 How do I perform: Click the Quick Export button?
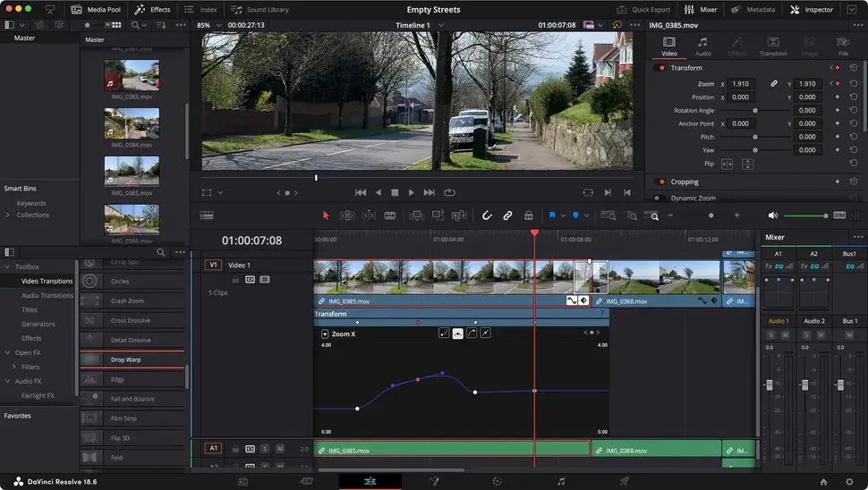point(643,10)
